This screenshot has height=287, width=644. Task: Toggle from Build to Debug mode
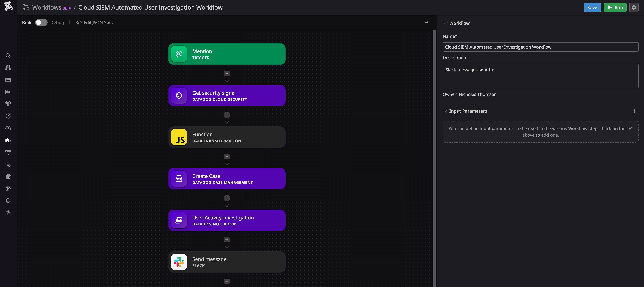click(x=41, y=22)
